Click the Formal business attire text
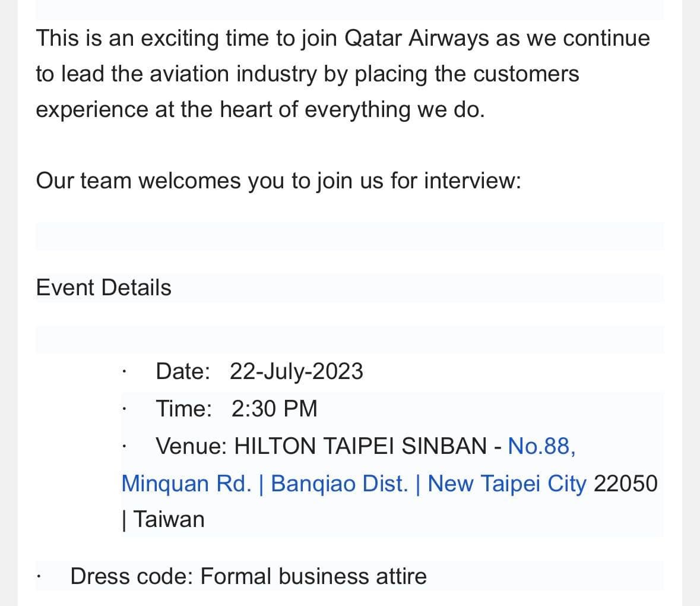Viewport: 700px width, 606px height. [313, 576]
